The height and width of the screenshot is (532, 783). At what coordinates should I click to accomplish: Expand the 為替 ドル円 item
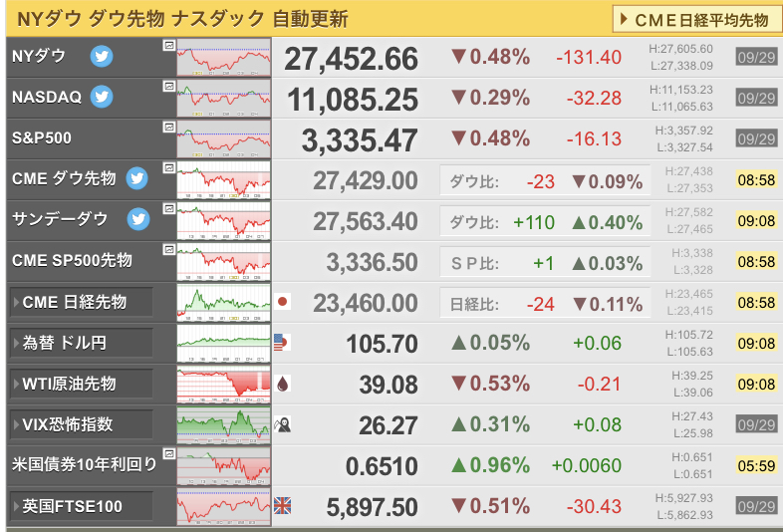(81, 343)
